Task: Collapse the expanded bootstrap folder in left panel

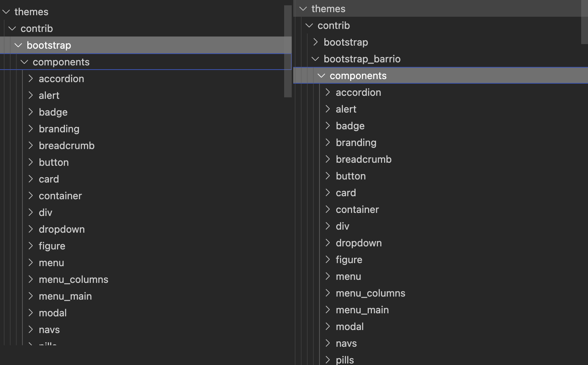Action: coord(18,45)
